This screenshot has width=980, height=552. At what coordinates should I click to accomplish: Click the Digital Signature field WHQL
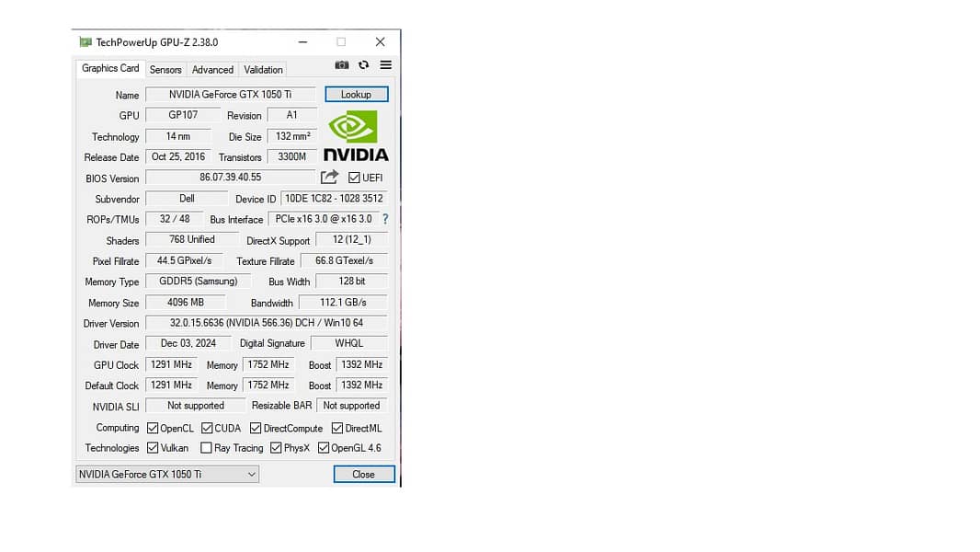(x=348, y=343)
